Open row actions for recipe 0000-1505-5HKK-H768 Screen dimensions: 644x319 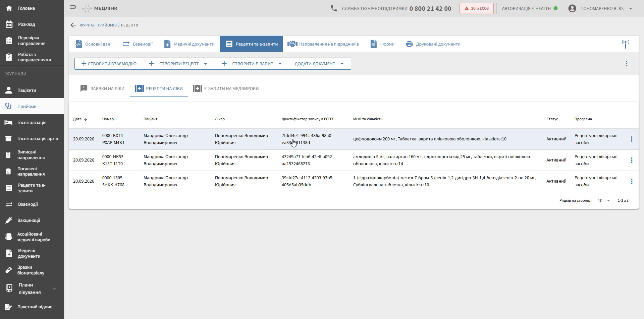tap(631, 181)
